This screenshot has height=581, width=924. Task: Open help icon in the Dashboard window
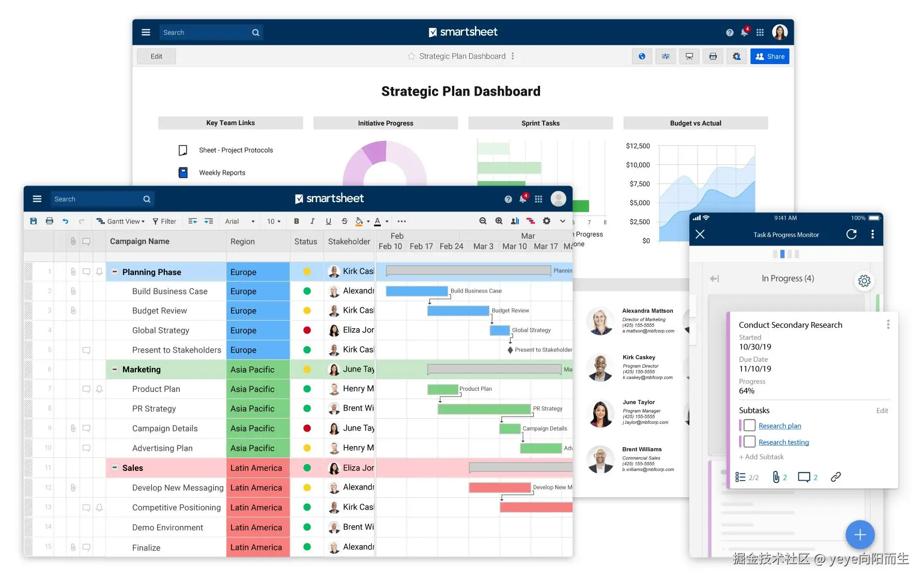(730, 33)
